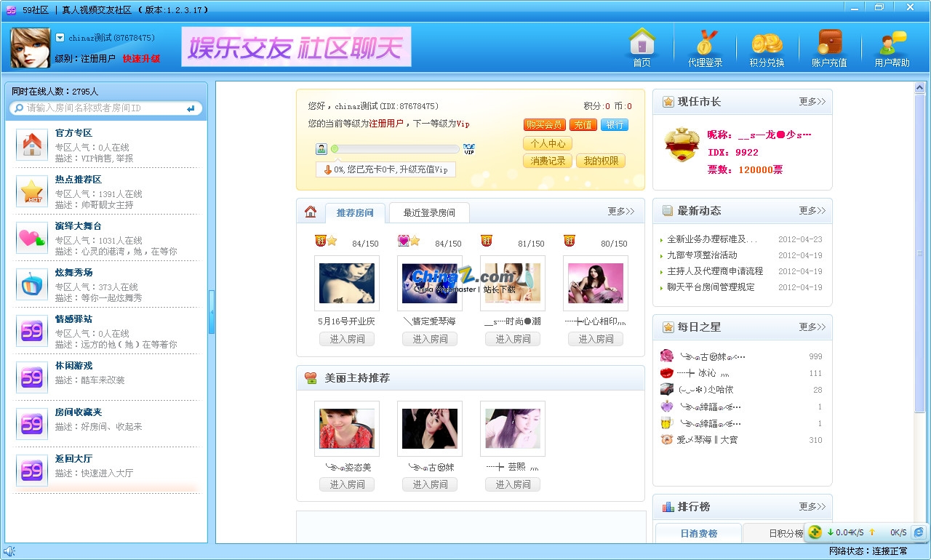The image size is (931, 560).
Task: Click the orange 充值 button
Action: [x=583, y=125]
